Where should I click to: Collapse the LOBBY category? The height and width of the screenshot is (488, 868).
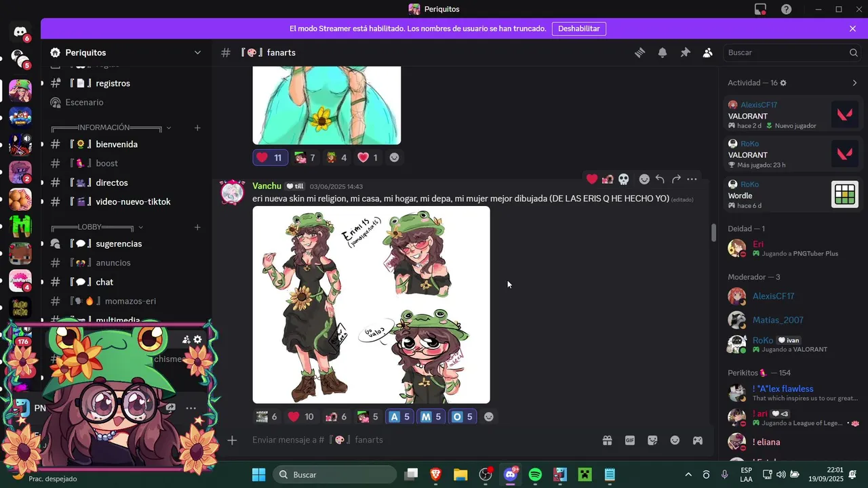[x=140, y=227]
